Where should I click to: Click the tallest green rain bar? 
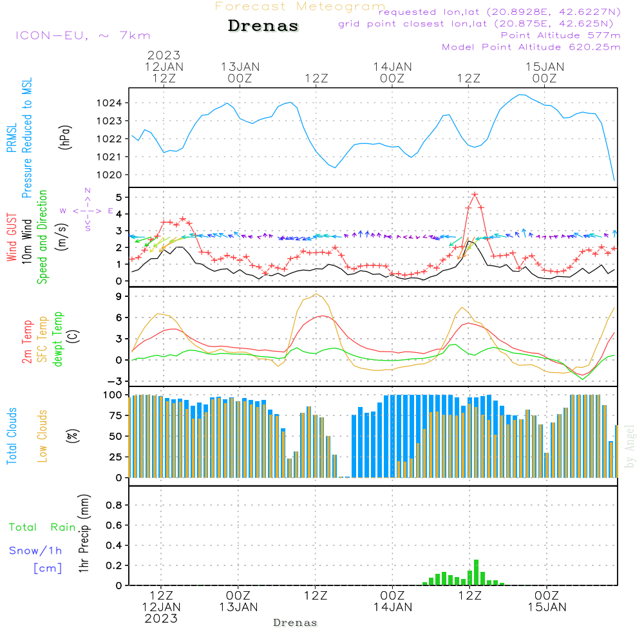coord(476,573)
